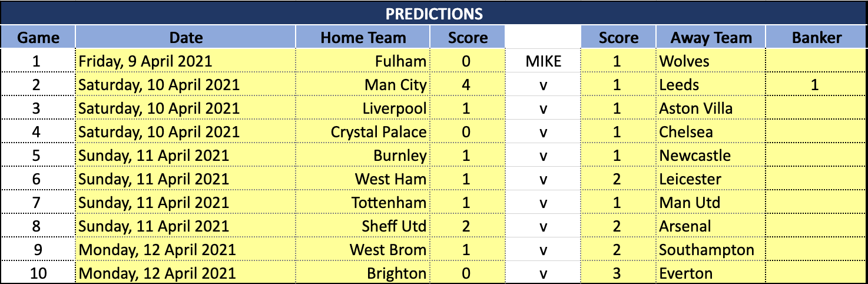Select Man City's score of 4
Screen dimensions: 868x284
click(468, 85)
